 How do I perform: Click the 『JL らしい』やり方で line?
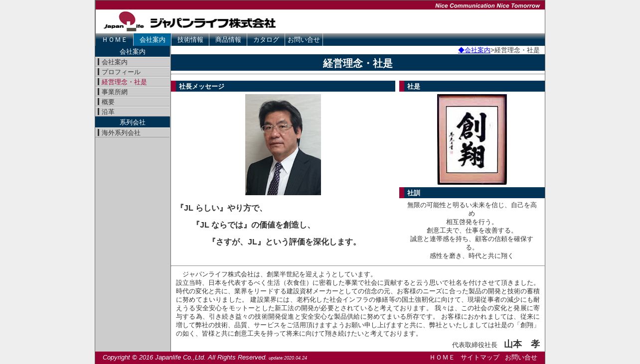222,208
